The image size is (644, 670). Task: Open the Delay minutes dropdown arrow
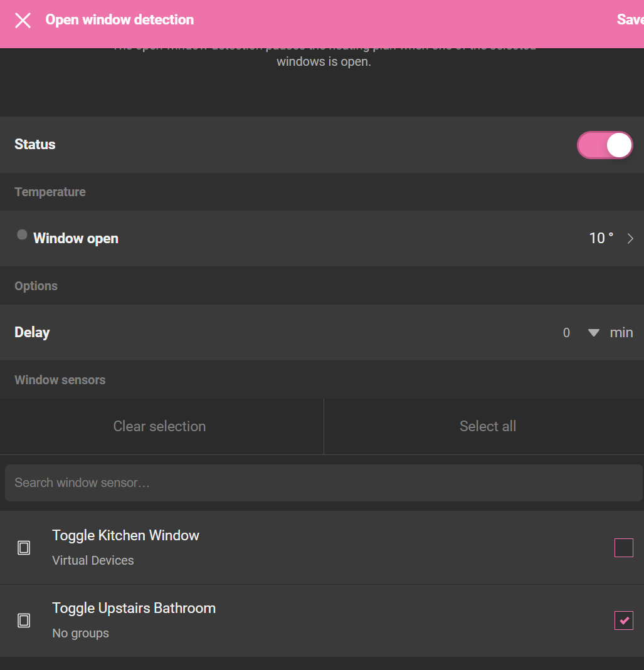coord(593,333)
